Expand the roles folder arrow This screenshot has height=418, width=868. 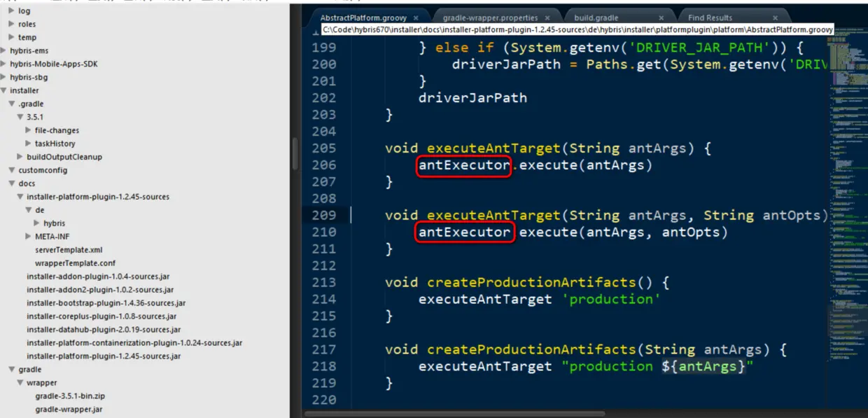pos(11,24)
